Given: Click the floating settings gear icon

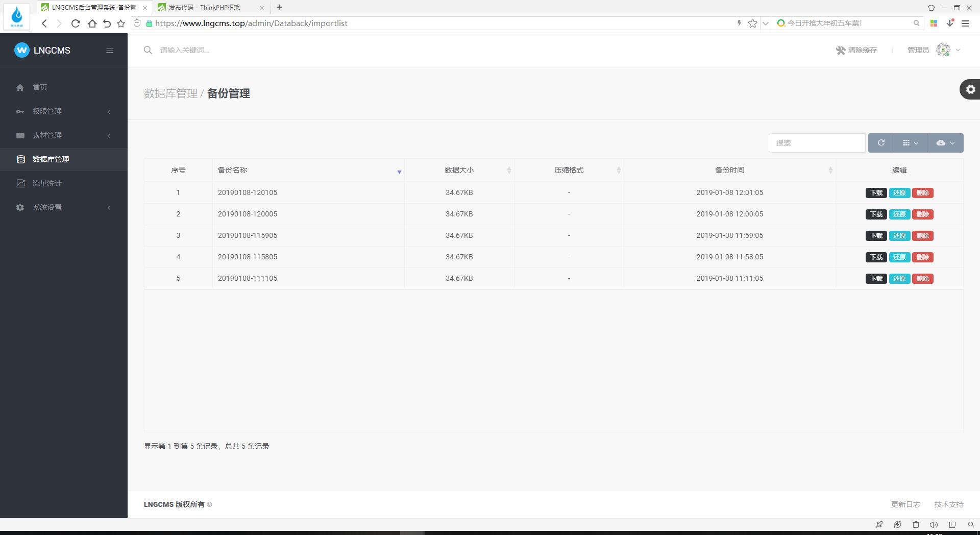Looking at the screenshot, I should (x=970, y=89).
